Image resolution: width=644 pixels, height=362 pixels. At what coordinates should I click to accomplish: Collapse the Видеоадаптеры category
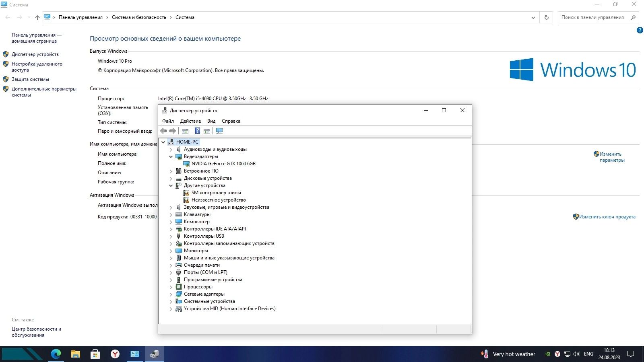pos(171,156)
